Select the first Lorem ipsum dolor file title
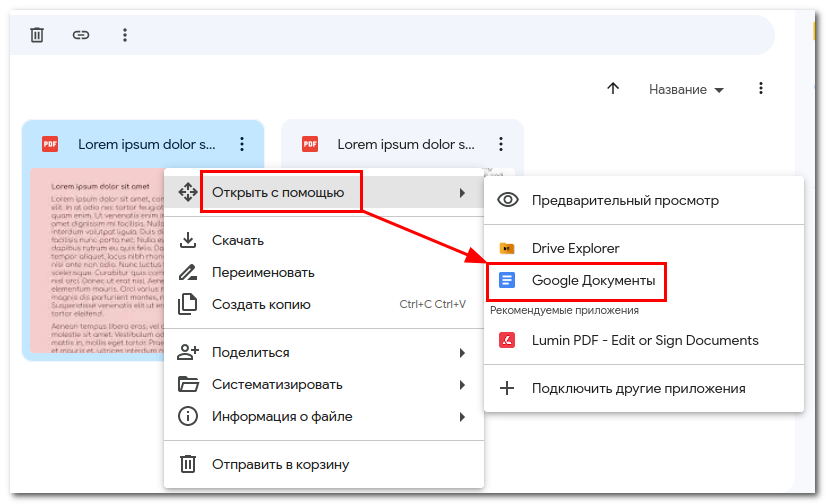826x504 pixels. tap(146, 144)
